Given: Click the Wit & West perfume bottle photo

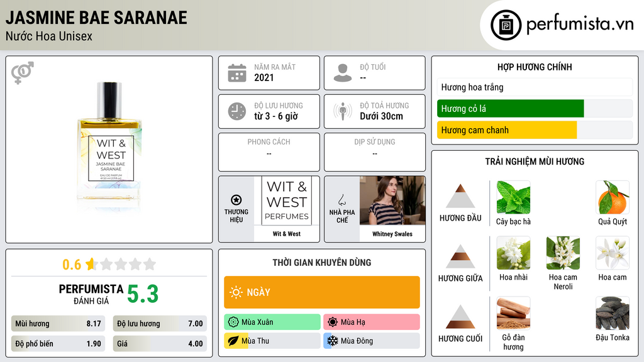Looking at the screenshot, I should point(109,146).
